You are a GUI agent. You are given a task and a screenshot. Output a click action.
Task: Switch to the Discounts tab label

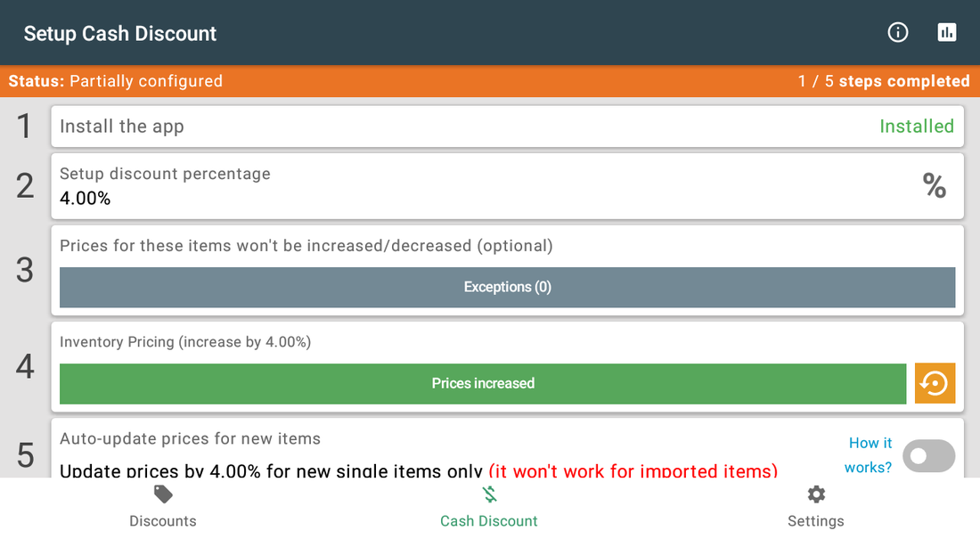pos(162,521)
